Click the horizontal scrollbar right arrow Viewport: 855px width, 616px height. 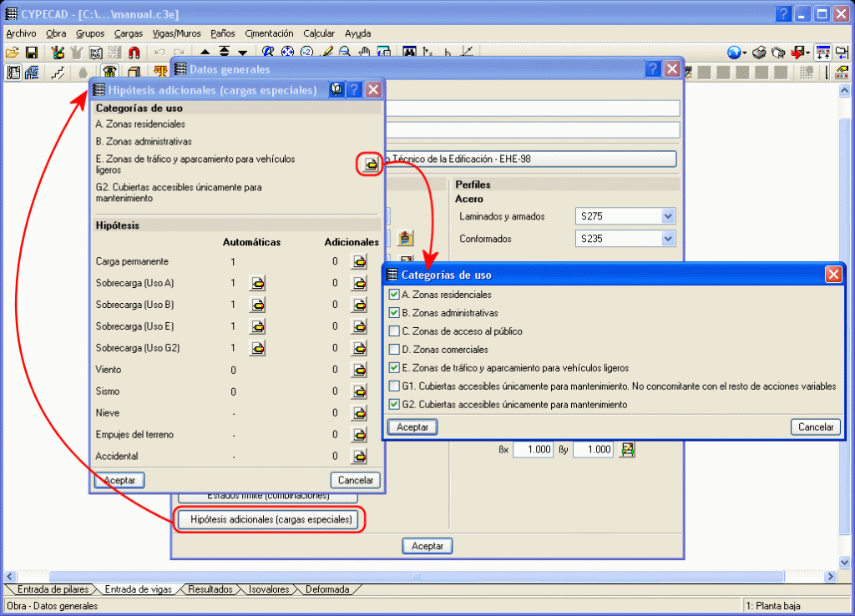pos(830,576)
